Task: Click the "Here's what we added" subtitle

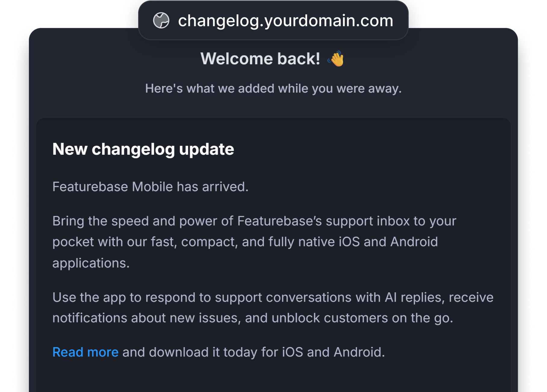Action: click(273, 89)
